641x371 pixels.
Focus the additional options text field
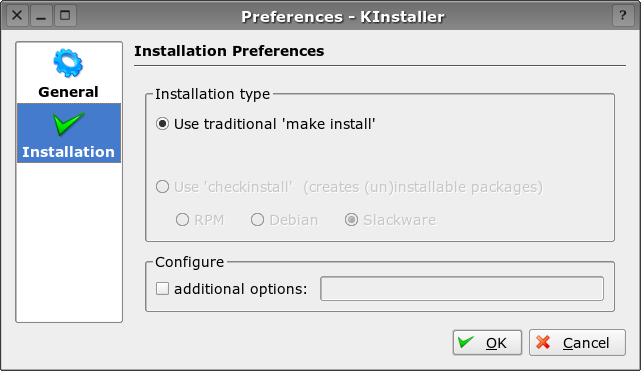(x=462, y=288)
